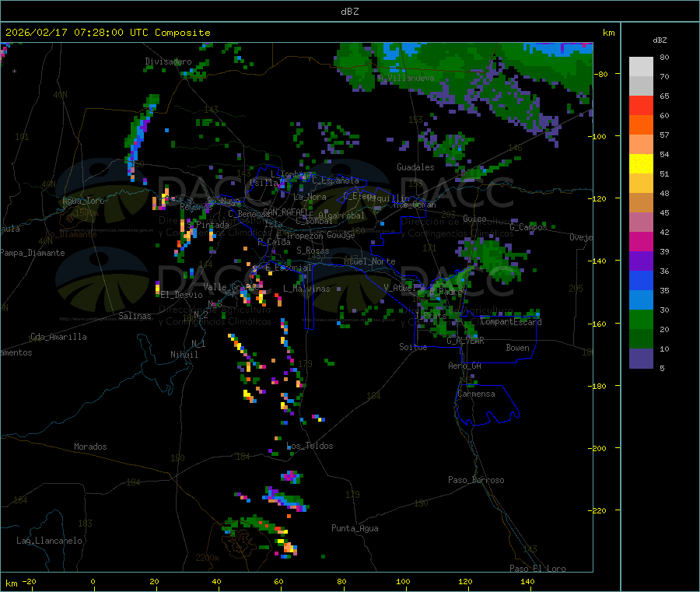Click the 'Divisadero' map label
Screen dimensions: 700x592
coord(168,61)
